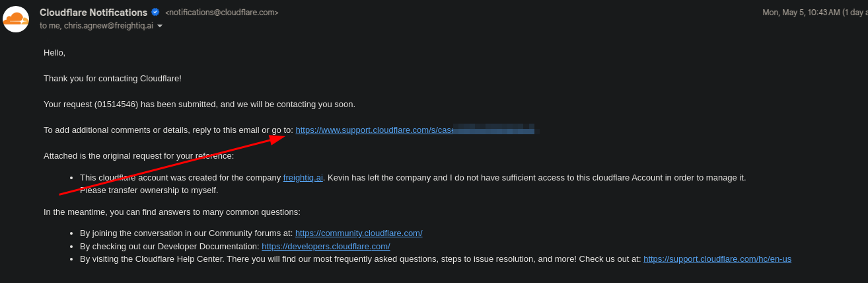
Task: Click the "Attached is the original request" line
Action: pyautogui.click(x=138, y=157)
